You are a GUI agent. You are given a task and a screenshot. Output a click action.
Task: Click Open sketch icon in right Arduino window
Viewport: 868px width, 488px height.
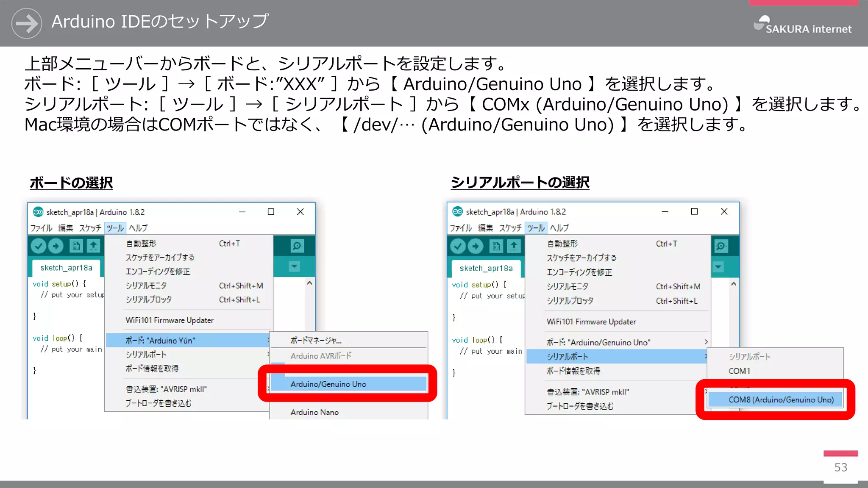coord(514,246)
